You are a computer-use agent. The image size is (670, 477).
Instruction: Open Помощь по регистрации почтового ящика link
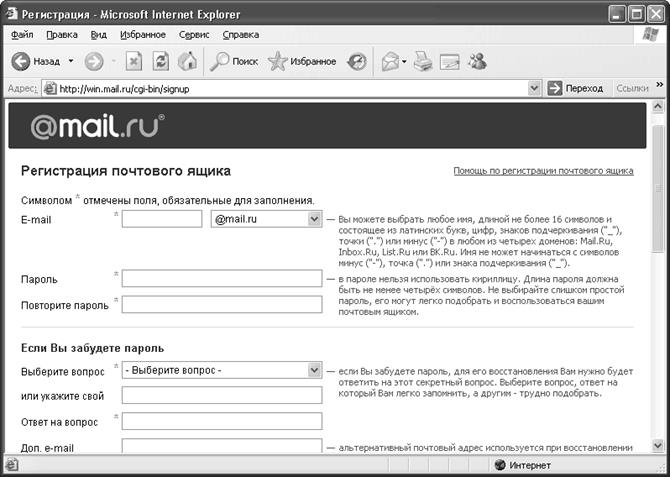click(544, 171)
